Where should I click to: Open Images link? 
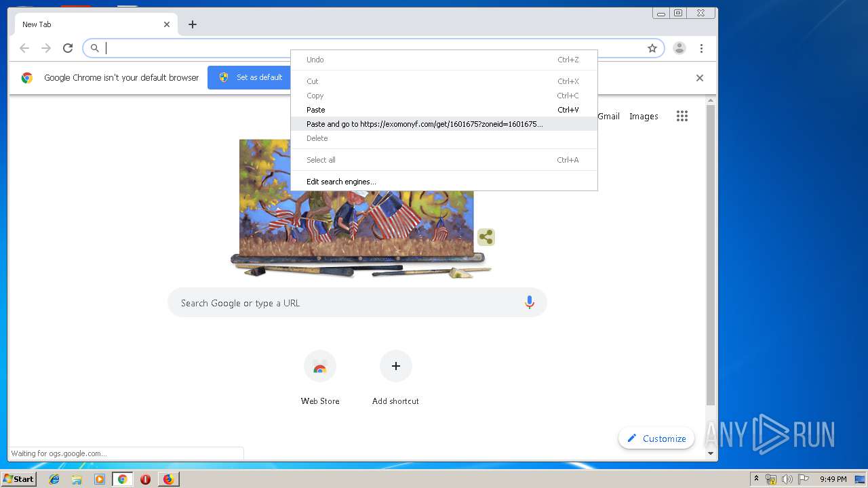pos(644,116)
